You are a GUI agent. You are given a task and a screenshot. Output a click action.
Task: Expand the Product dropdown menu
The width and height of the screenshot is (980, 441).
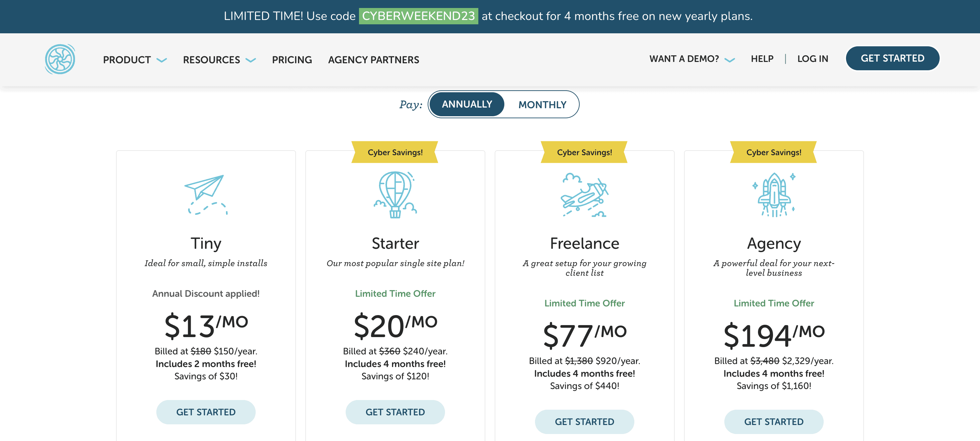135,60
